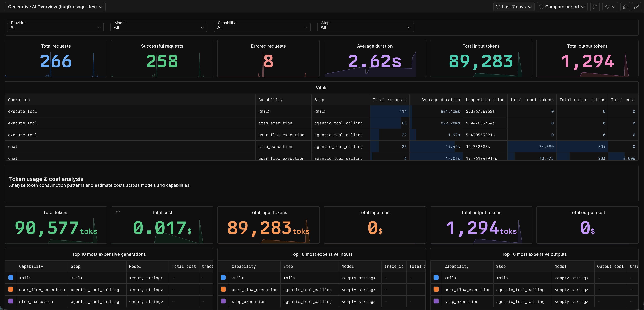
Task: Expand the chevron next to the diamond annotations button
Action: click(x=614, y=7)
